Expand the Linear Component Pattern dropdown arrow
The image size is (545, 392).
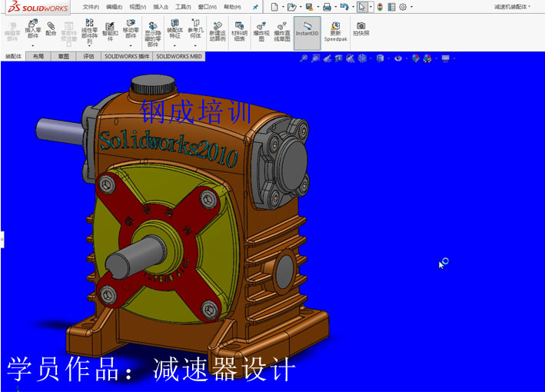pyautogui.click(x=90, y=46)
